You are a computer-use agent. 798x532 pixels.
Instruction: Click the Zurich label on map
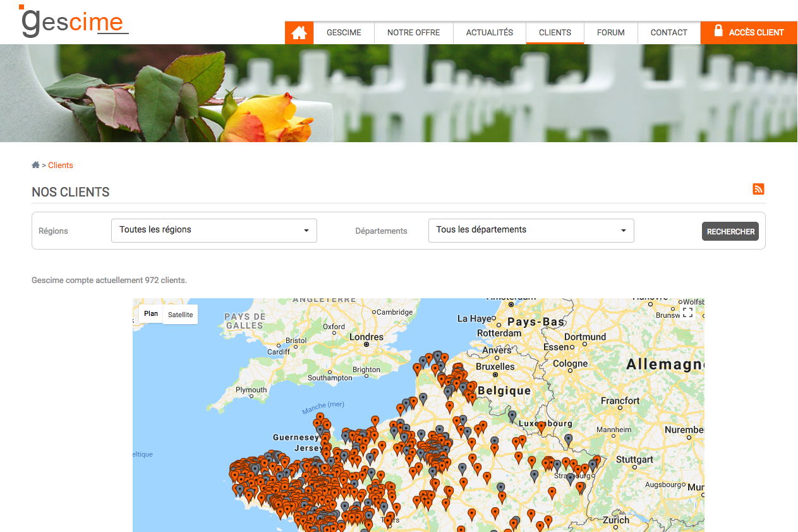[616, 521]
